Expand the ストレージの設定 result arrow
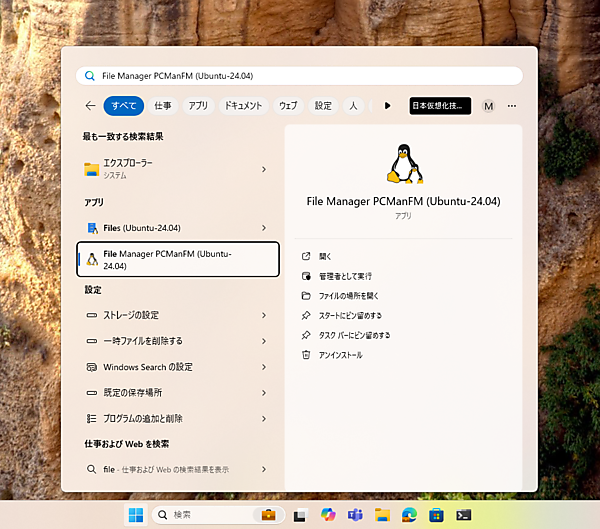The width and height of the screenshot is (600, 529). [264, 315]
